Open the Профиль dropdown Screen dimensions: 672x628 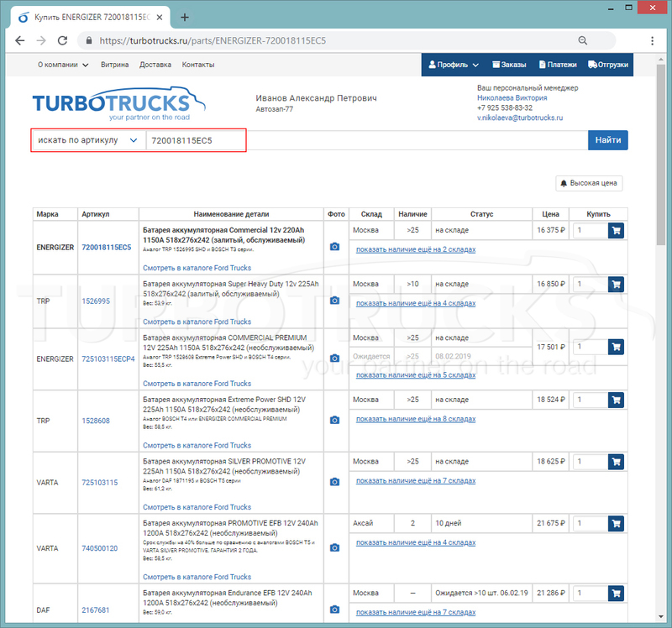(454, 65)
